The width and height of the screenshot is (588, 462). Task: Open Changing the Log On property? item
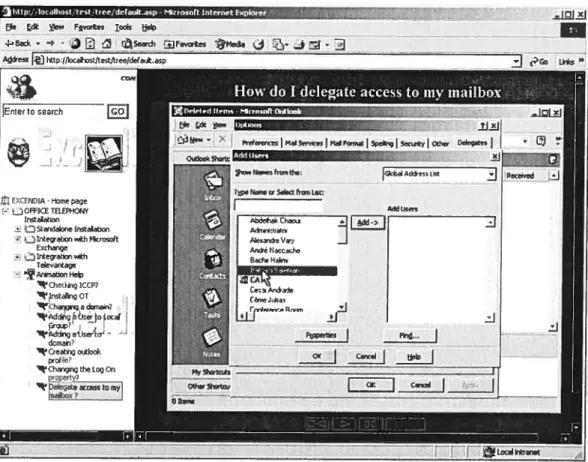coord(81,373)
